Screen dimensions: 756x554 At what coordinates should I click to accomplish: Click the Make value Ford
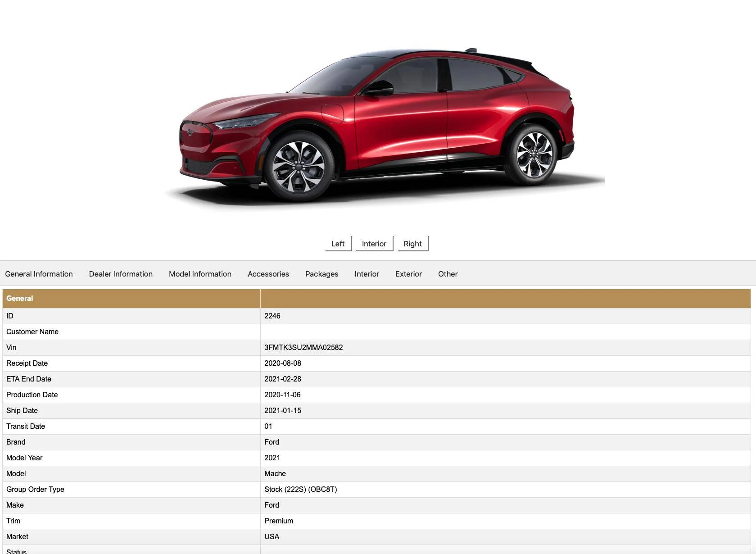pyautogui.click(x=272, y=505)
